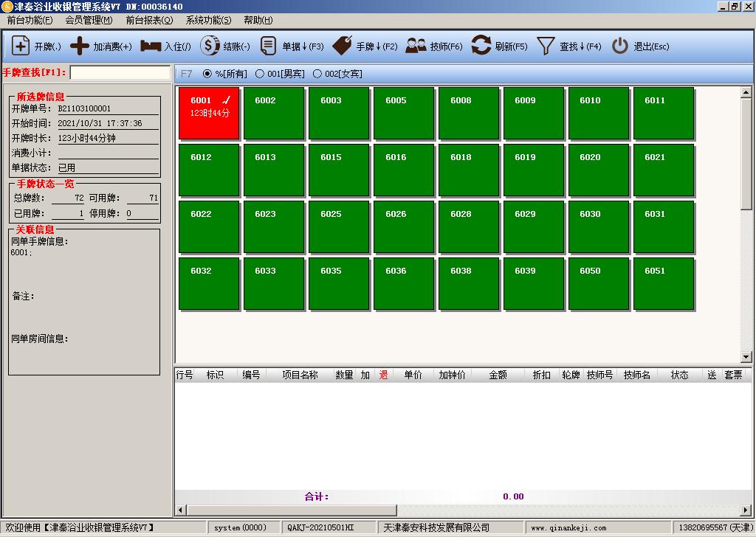Click the 刷新 refresh icon
756x537 pixels.
pyautogui.click(x=481, y=46)
